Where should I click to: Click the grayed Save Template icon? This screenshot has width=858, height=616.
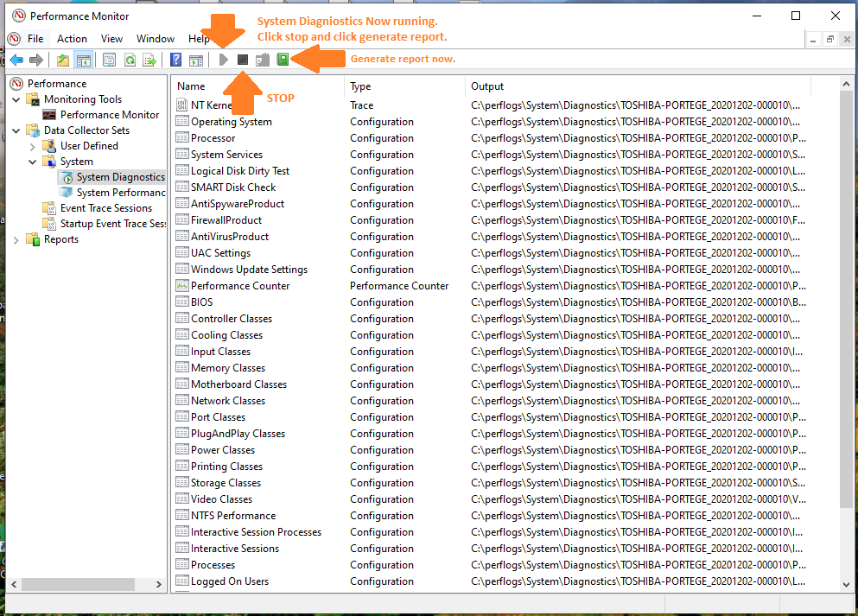263,60
